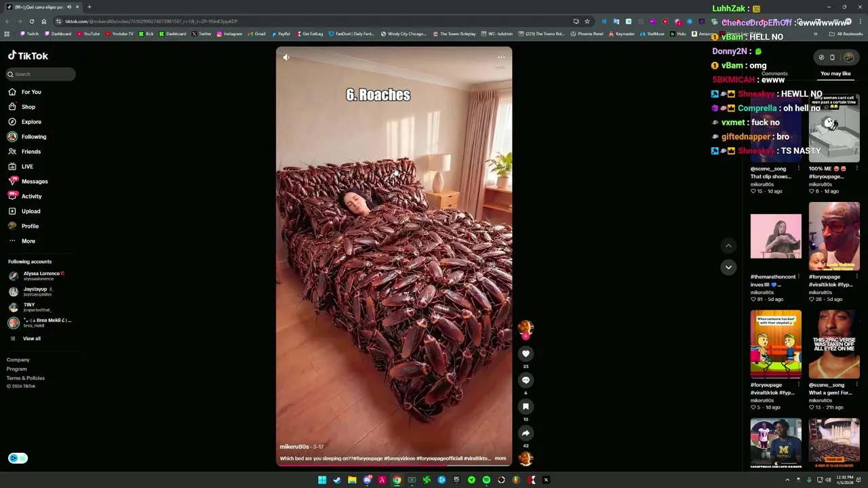
Task: Open the video comments bubble icon
Action: click(x=526, y=380)
